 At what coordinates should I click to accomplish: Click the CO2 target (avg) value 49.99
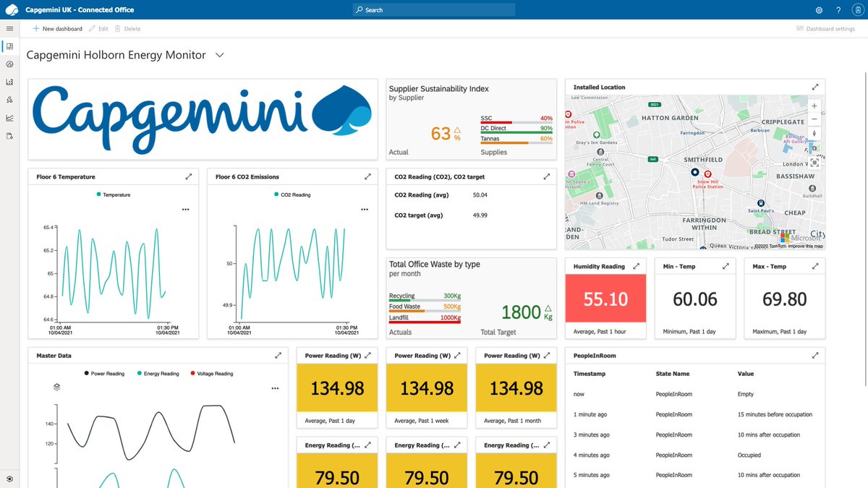pyautogui.click(x=480, y=215)
